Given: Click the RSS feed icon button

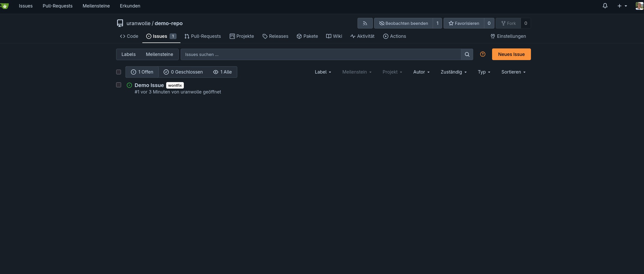Looking at the screenshot, I should (x=365, y=23).
